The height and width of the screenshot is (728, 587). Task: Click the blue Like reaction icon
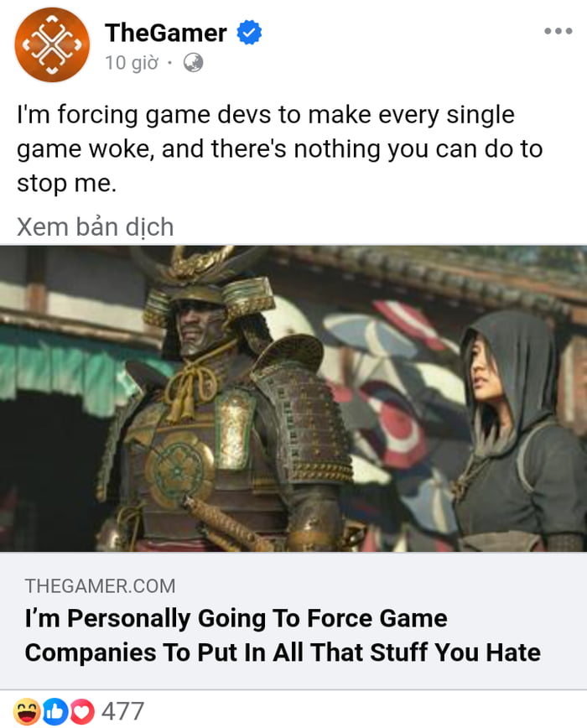[55, 711]
